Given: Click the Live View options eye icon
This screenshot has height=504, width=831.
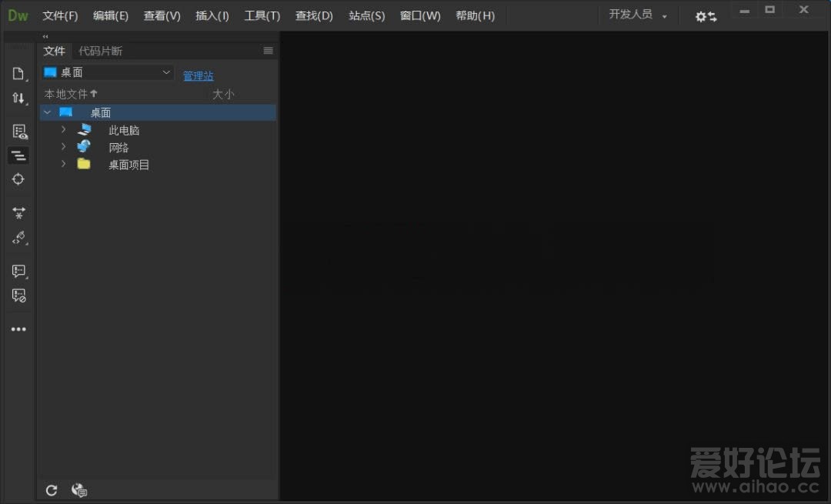Looking at the screenshot, I should click(x=19, y=132).
